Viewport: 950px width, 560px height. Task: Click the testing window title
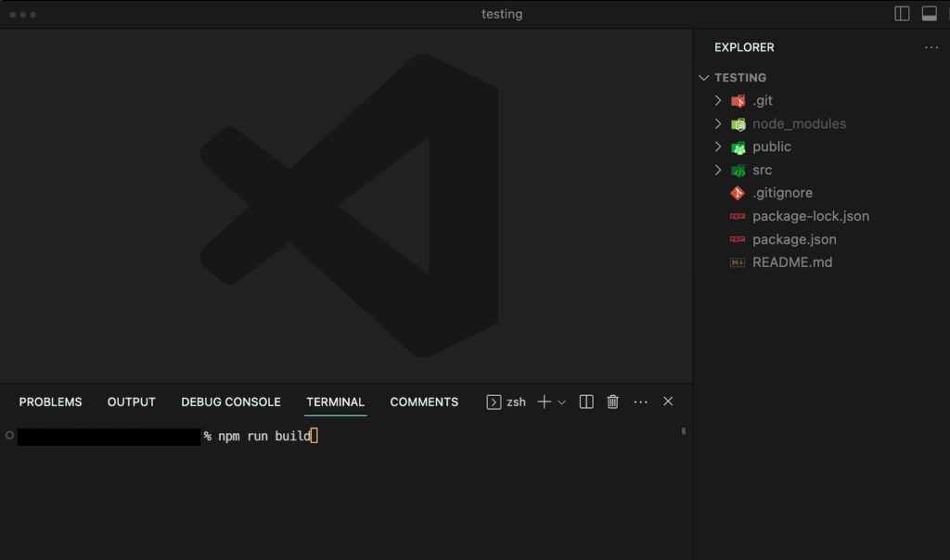(502, 14)
